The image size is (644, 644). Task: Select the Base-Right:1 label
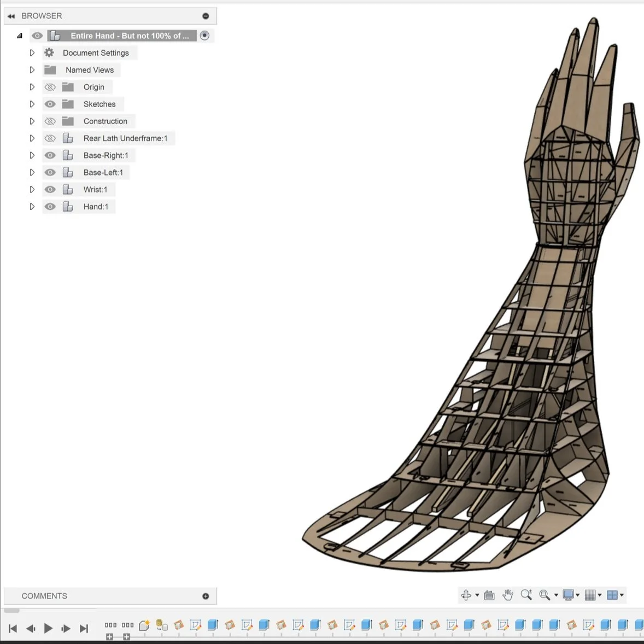tap(106, 155)
